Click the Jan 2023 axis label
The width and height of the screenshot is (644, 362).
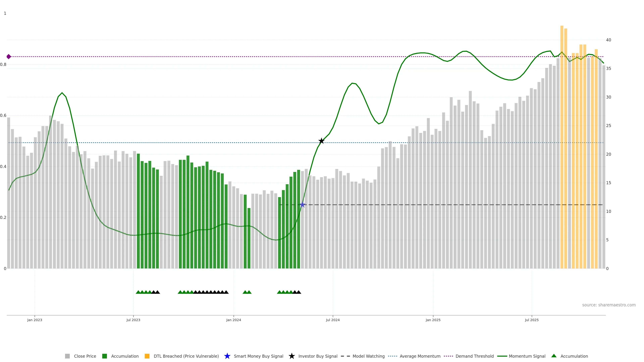tap(35, 320)
